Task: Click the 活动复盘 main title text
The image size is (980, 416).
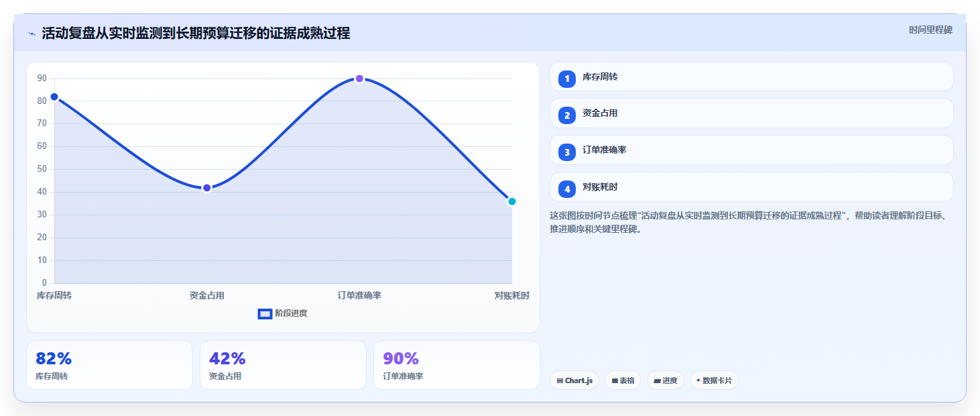Action: click(x=196, y=34)
